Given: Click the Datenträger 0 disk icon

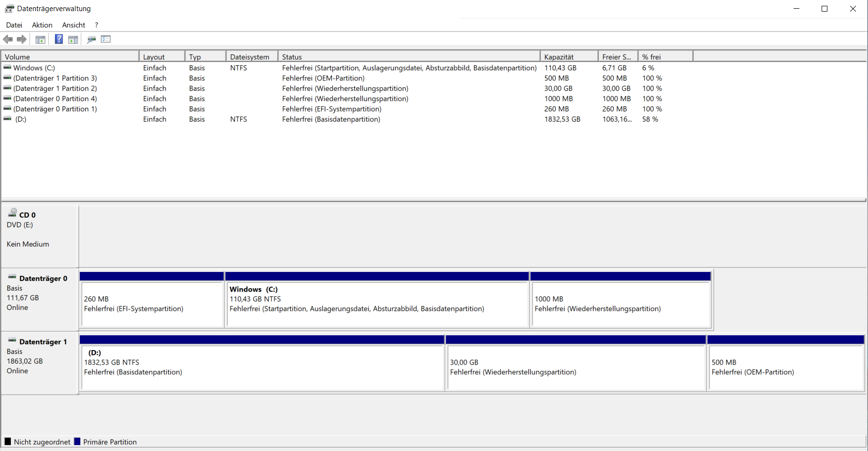Looking at the screenshot, I should click(x=12, y=277).
